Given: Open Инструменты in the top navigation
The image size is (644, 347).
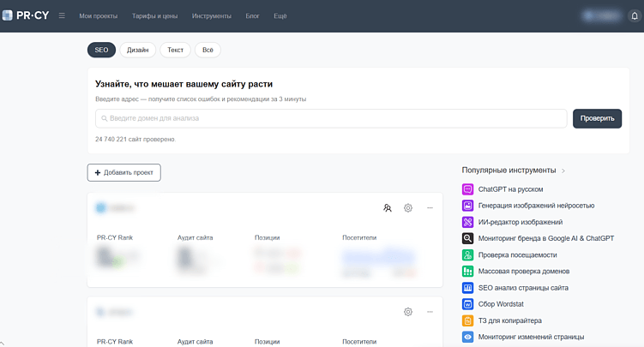Looking at the screenshot, I should [212, 16].
